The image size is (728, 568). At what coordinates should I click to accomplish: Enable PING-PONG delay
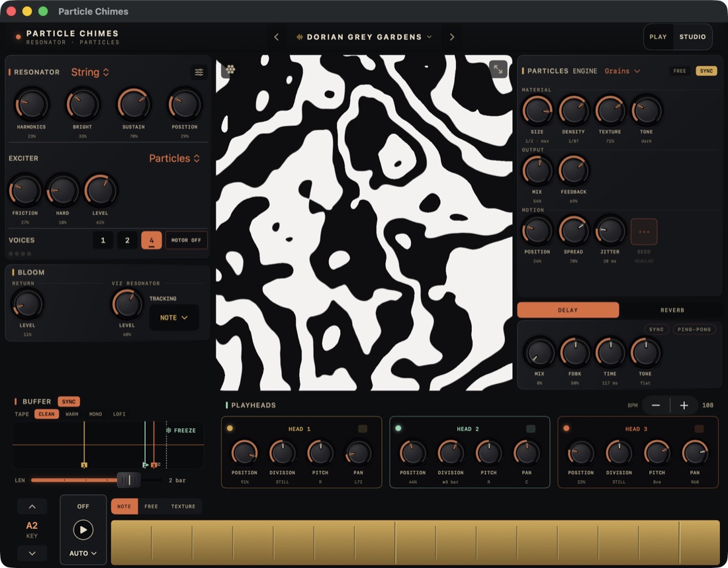(694, 329)
